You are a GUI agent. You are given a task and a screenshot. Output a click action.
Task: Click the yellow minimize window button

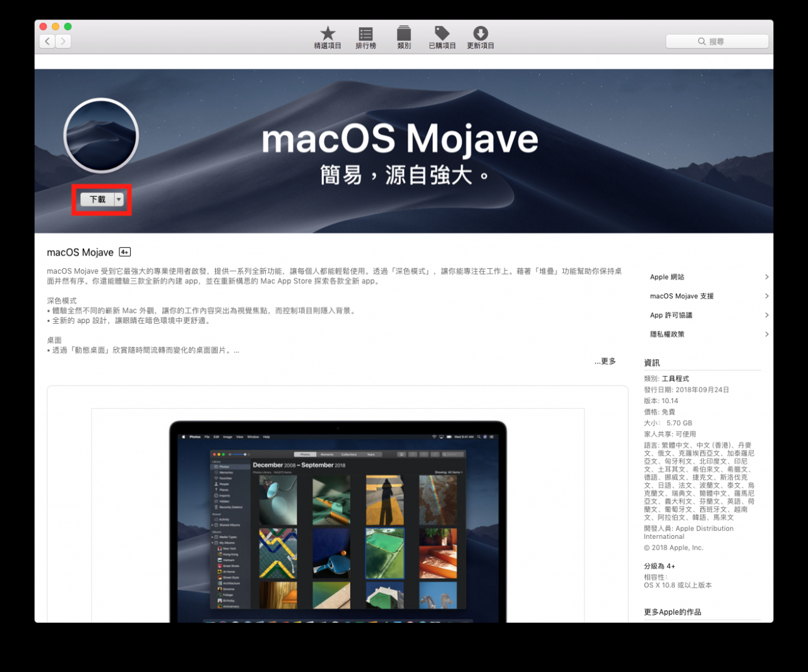(x=56, y=27)
